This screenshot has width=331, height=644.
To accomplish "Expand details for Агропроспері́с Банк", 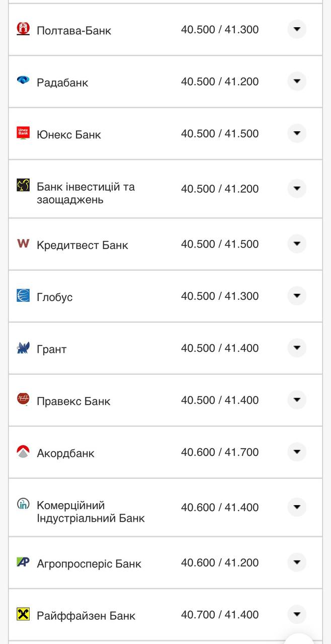I will (x=297, y=562).
